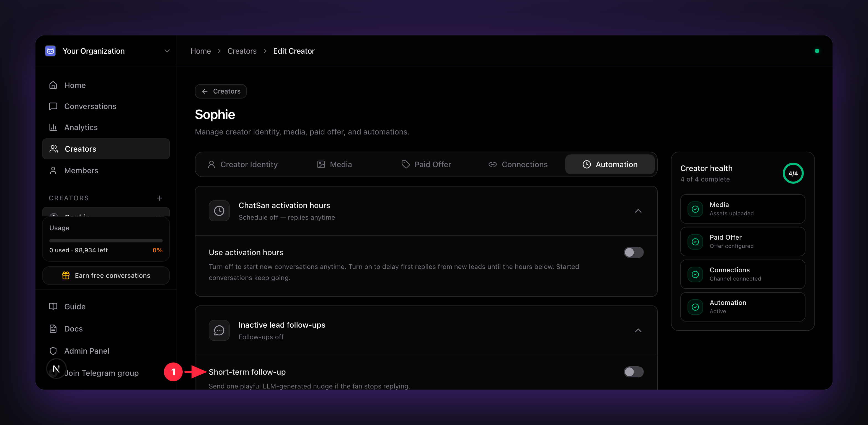This screenshot has width=868, height=425.
Task: Open Conversations from the sidebar
Action: click(106, 107)
